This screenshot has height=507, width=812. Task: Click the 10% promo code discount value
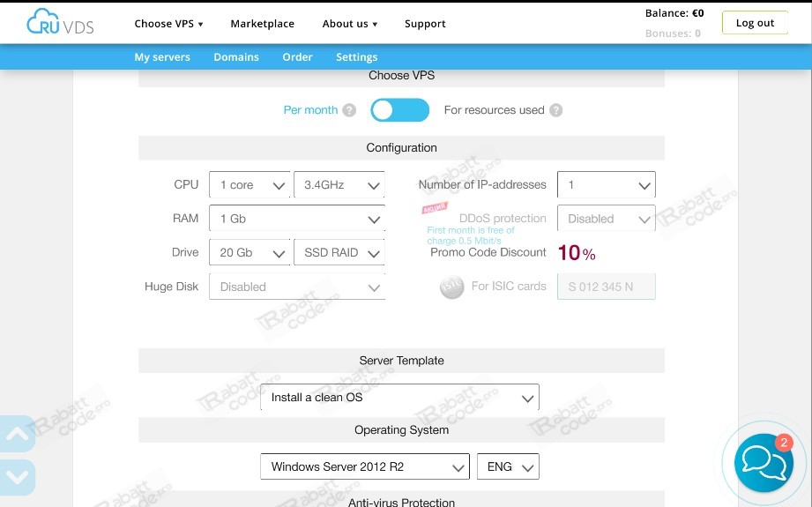coord(577,253)
